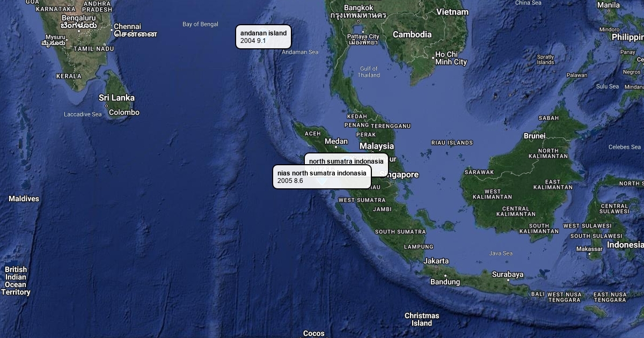Viewport: 644px width, 338px height.
Task: Click the Cambodia country label
Action: point(412,34)
